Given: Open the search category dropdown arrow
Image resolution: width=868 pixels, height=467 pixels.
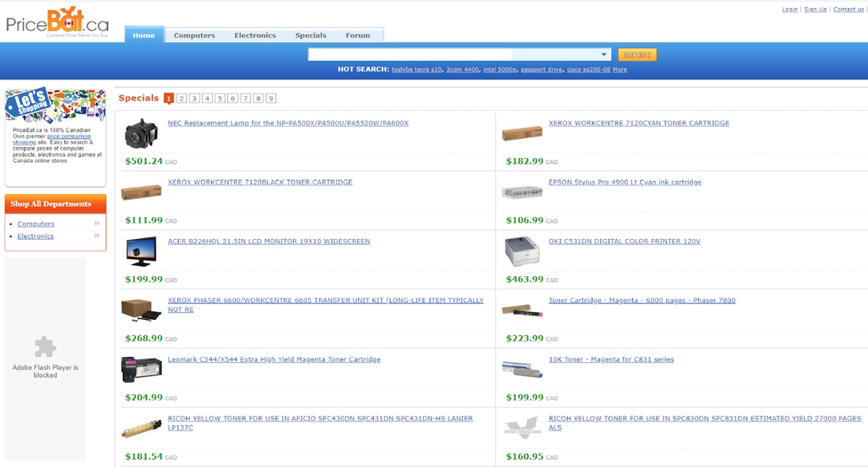Looking at the screenshot, I should pyautogui.click(x=604, y=55).
